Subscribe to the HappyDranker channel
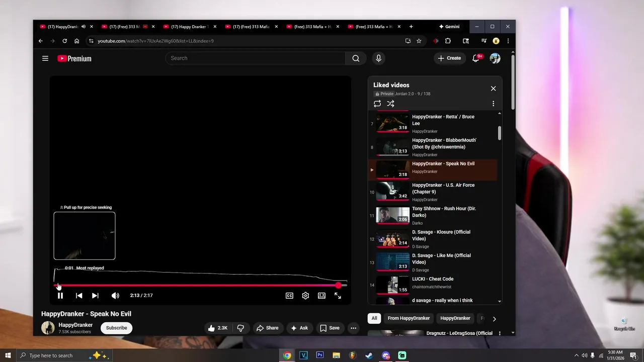644x362 pixels. [x=116, y=328]
